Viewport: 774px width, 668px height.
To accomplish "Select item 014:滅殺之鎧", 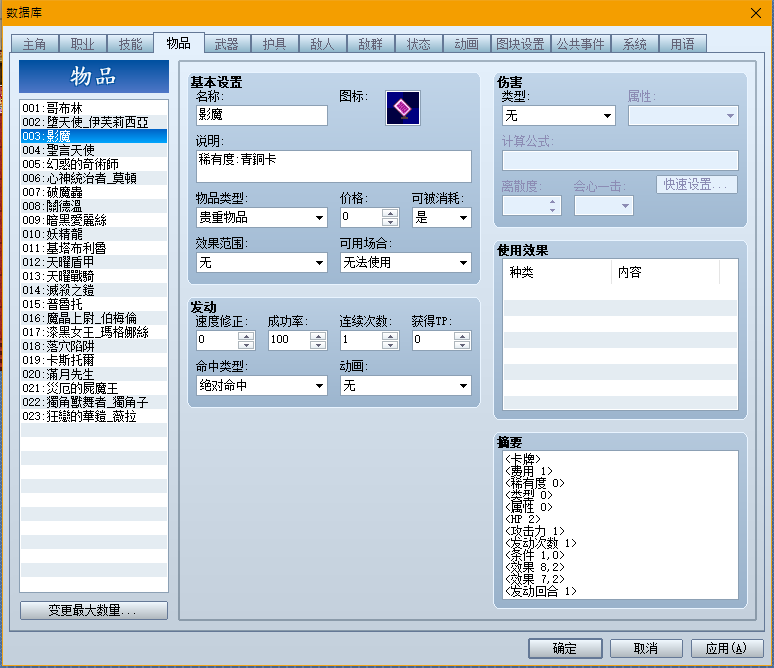I will 94,290.
